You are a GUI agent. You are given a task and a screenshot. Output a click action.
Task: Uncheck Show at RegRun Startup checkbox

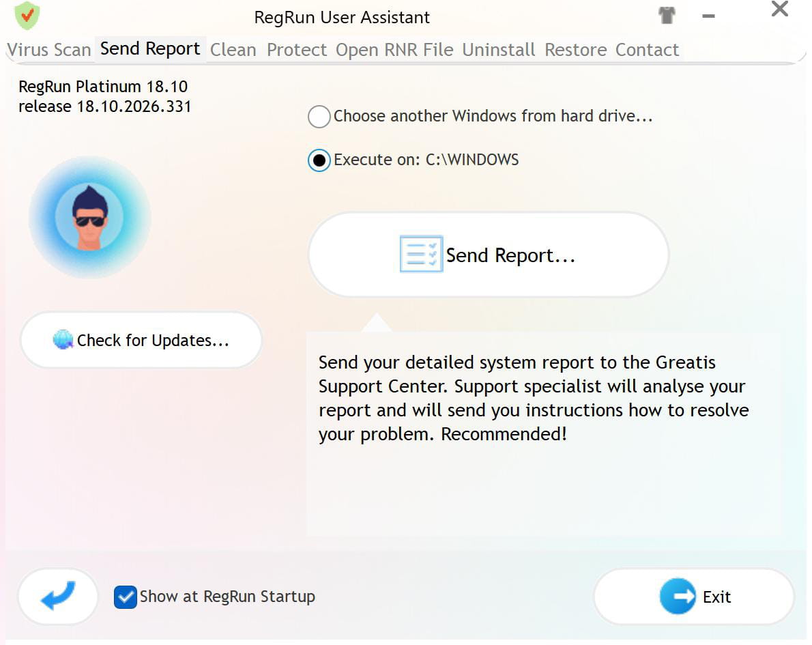tap(126, 597)
